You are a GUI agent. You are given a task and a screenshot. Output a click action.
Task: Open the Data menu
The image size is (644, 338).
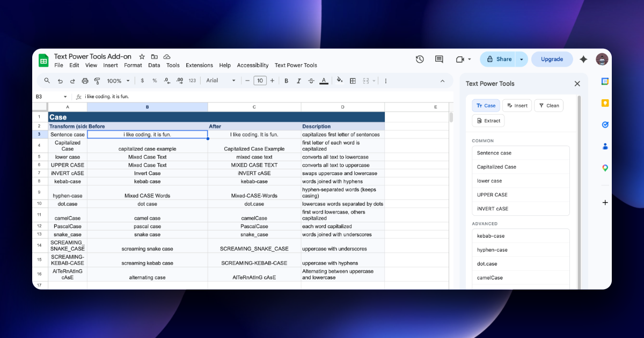[154, 65]
